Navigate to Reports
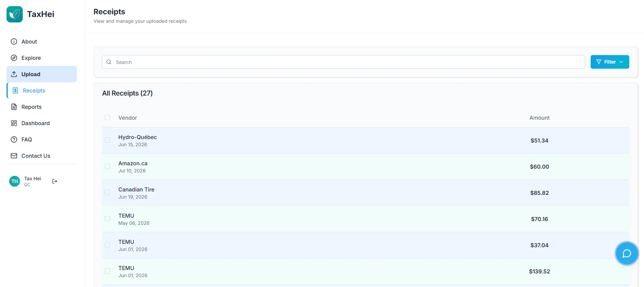 pos(41,107)
